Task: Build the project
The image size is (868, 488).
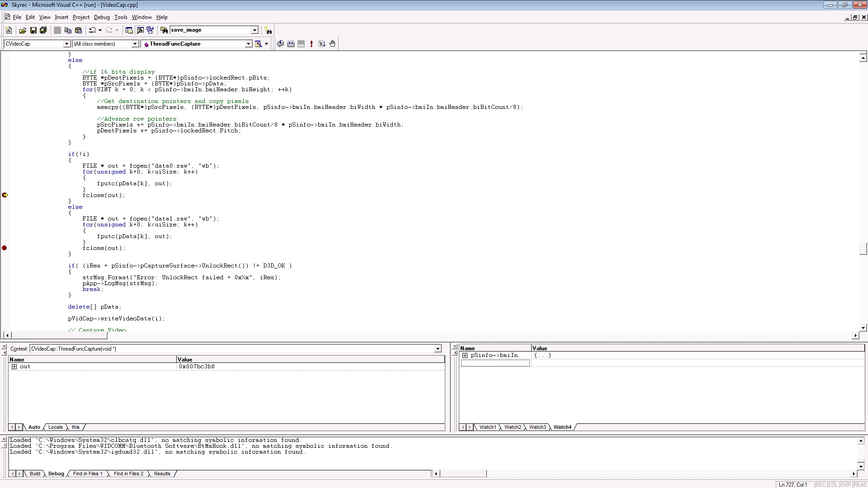Action: point(291,44)
